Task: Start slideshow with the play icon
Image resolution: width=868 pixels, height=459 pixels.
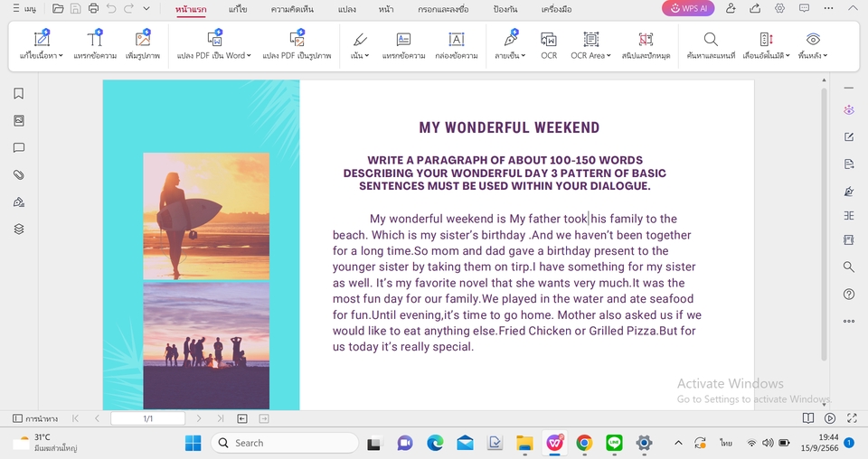Action: point(830,418)
